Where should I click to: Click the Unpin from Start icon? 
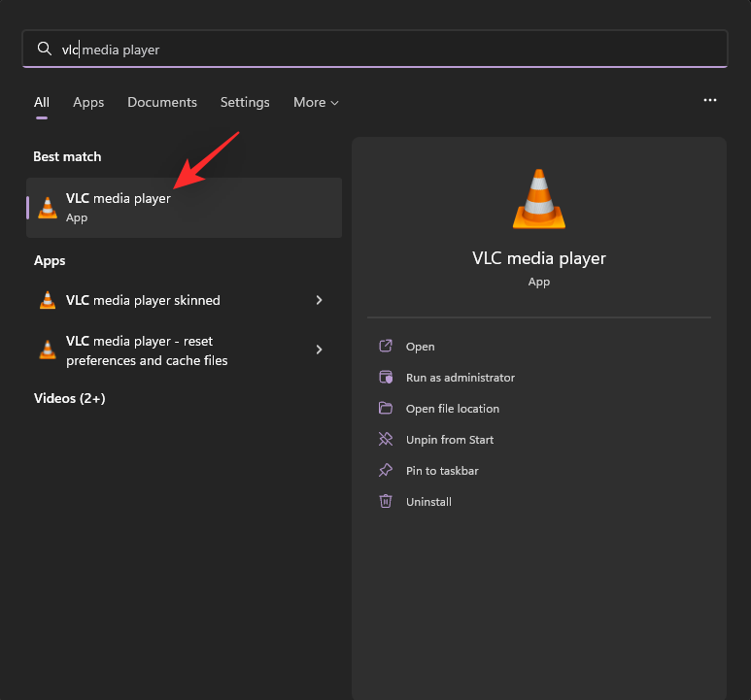coord(386,439)
